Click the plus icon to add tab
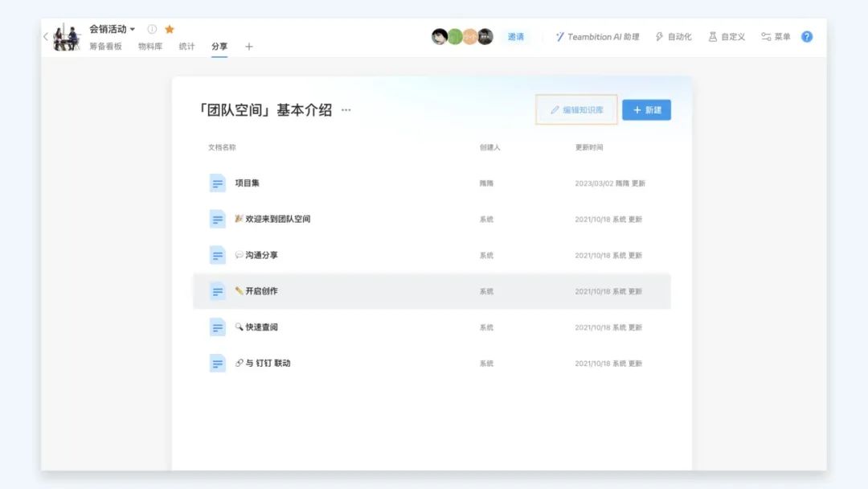The width and height of the screenshot is (868, 489). 248,47
